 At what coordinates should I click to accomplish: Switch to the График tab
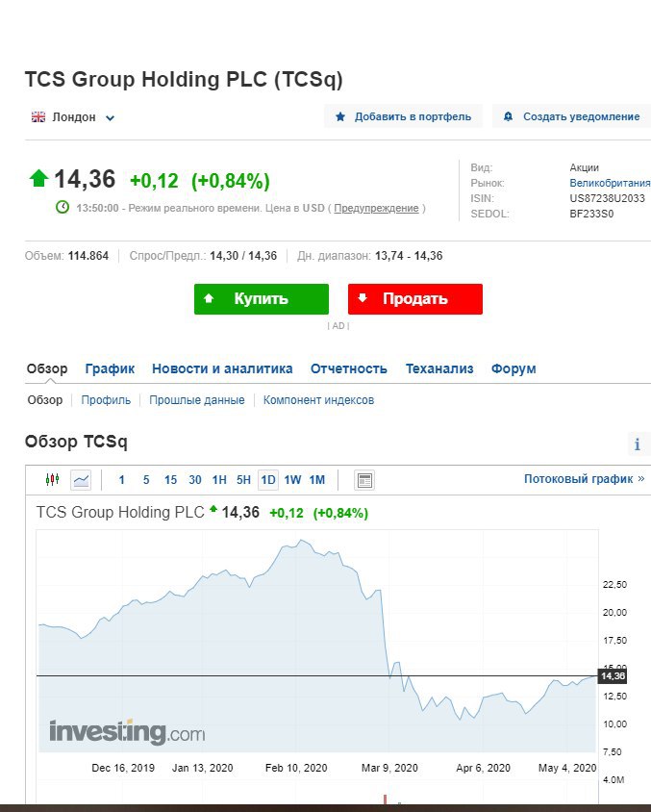point(110,368)
